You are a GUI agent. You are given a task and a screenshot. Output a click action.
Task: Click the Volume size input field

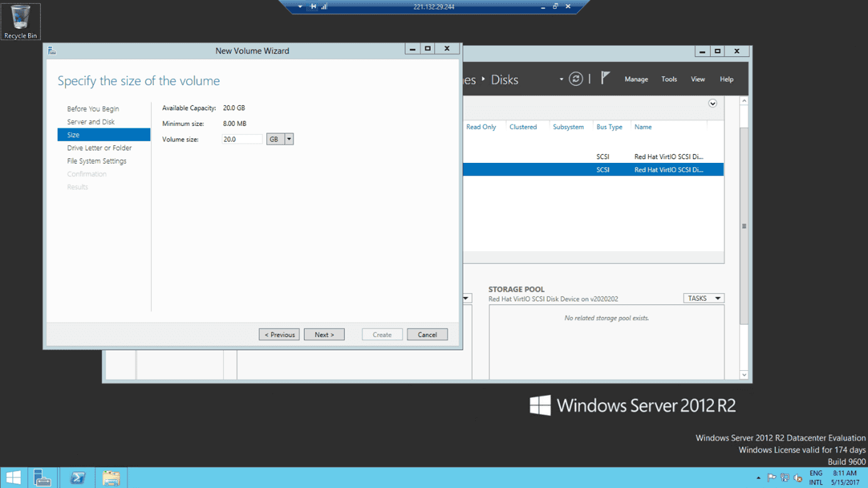tap(242, 139)
